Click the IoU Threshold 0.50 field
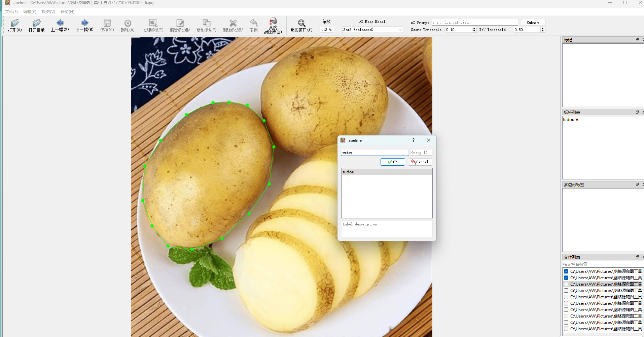 click(527, 30)
